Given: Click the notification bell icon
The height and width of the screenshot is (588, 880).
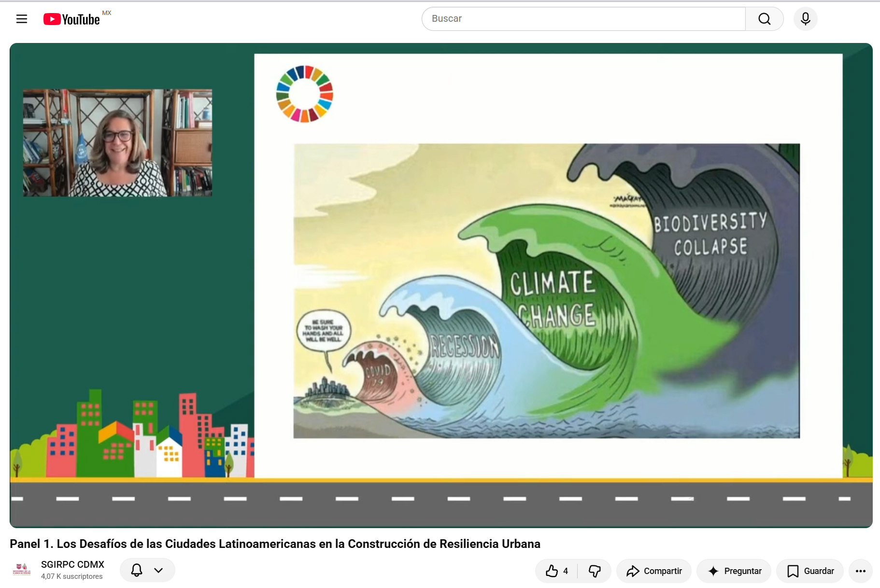Looking at the screenshot, I should coord(137,570).
